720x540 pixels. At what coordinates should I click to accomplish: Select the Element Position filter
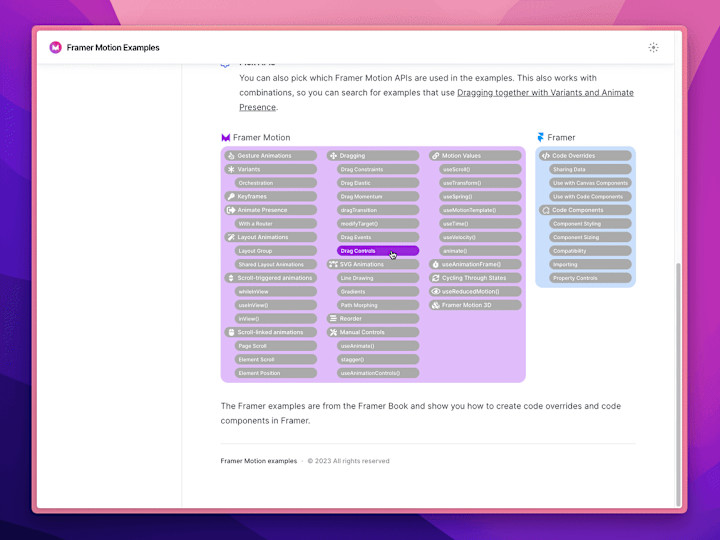[276, 373]
